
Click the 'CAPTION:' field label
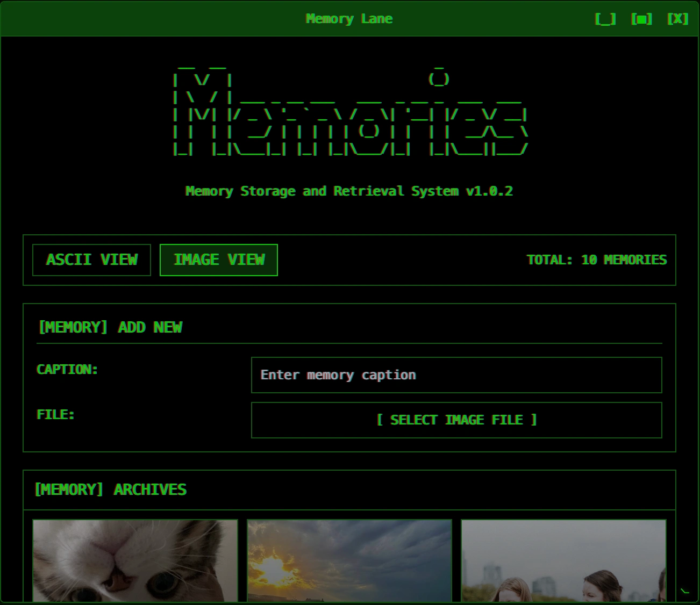coord(67,370)
